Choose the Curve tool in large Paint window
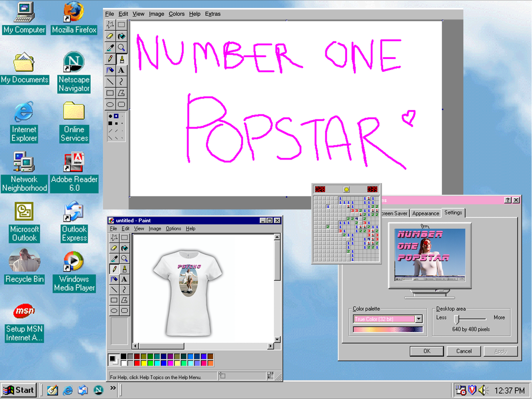Screen dimensions: 532x399 pyautogui.click(x=121, y=82)
